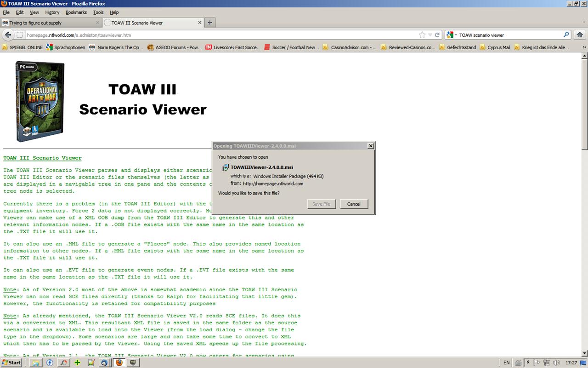Bookmark this page with the star icon
The height and width of the screenshot is (368, 588).
(x=422, y=35)
